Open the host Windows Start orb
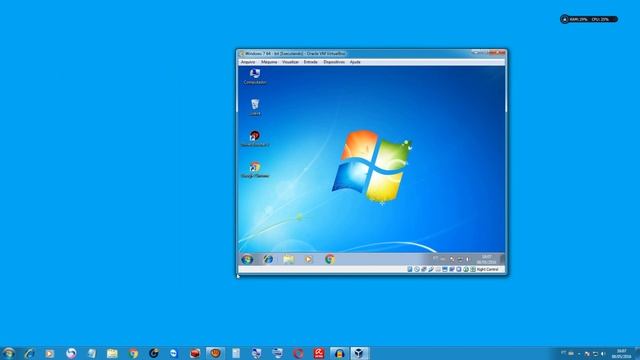Screen dimensions: 640x360 click(x=8, y=353)
